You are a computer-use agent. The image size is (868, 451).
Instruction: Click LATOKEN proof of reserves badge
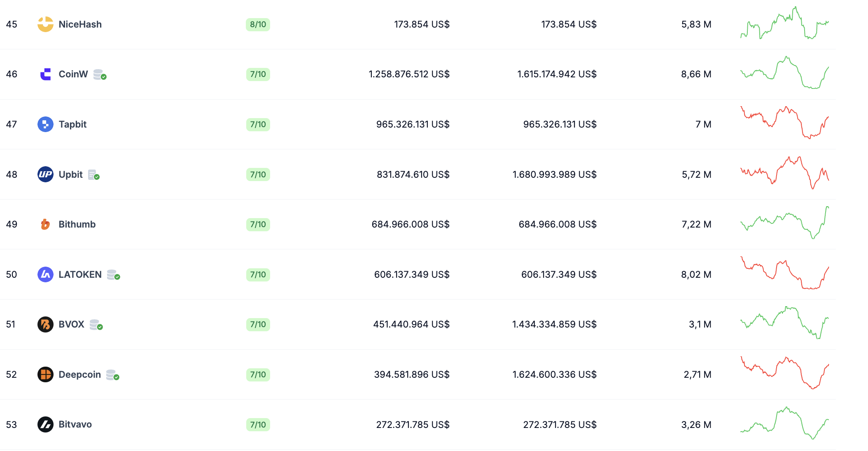(113, 275)
